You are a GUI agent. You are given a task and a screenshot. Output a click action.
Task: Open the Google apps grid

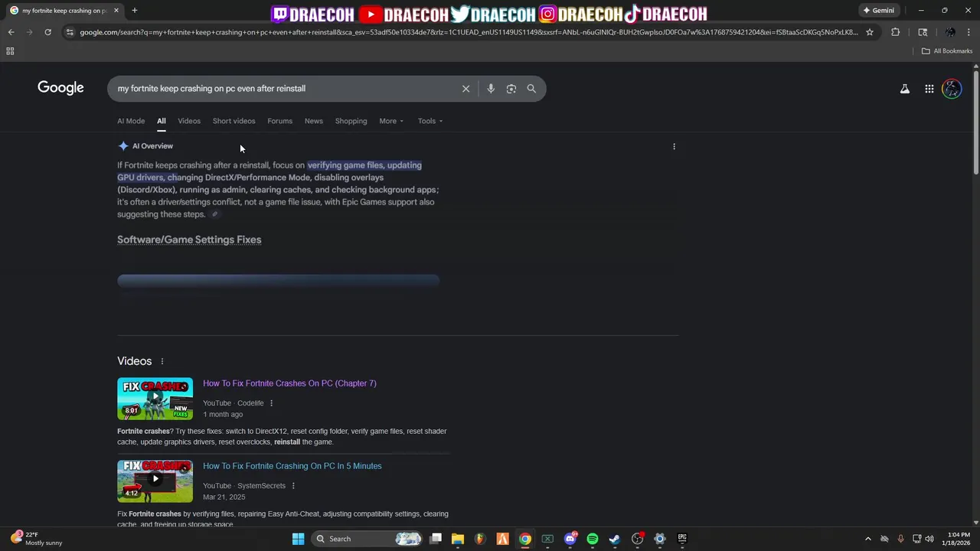click(929, 89)
